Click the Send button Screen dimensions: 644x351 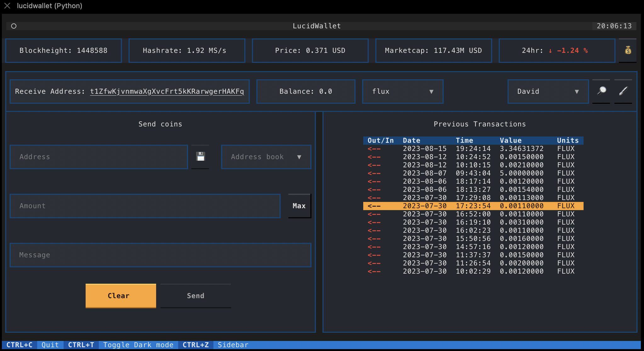coord(195,296)
